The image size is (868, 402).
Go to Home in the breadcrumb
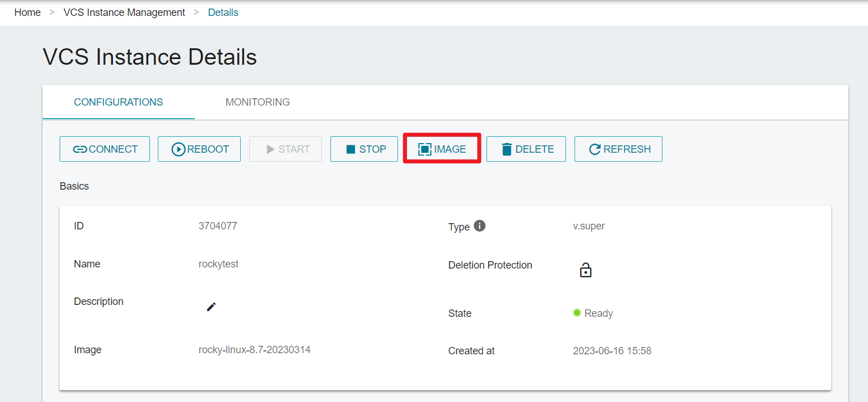click(27, 12)
